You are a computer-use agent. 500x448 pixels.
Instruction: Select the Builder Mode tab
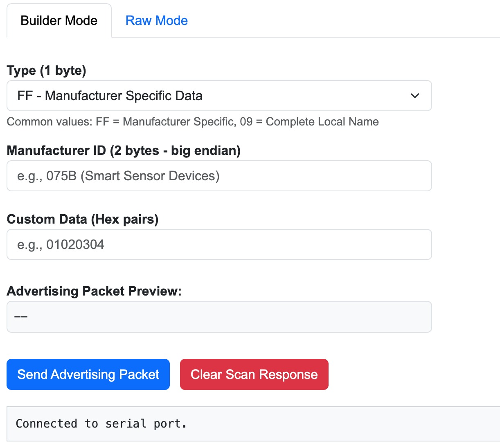pos(59,20)
